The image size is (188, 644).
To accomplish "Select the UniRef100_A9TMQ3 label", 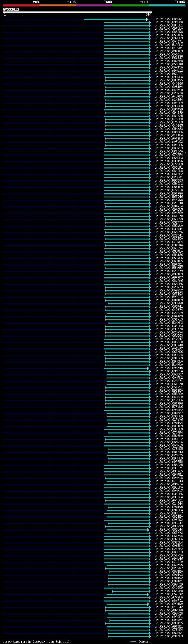I will (x=169, y=636).
